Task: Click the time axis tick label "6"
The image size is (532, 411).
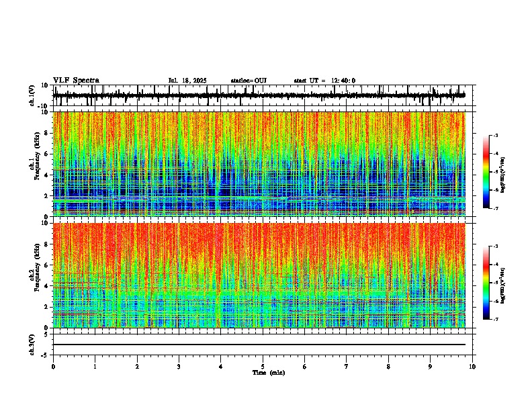Action: click(x=305, y=367)
